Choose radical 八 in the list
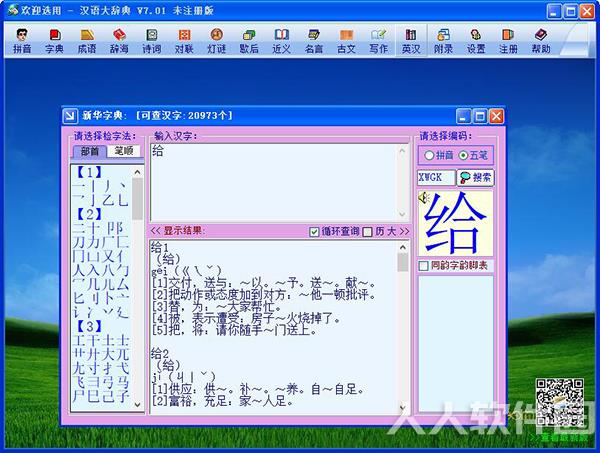The width and height of the screenshot is (600, 453). (109, 270)
